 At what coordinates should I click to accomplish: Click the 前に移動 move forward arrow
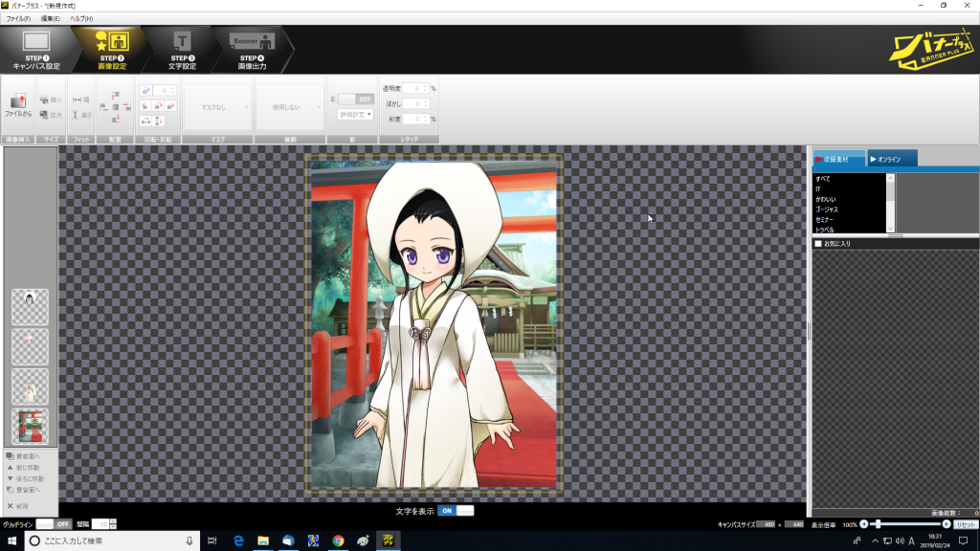click(x=26, y=467)
